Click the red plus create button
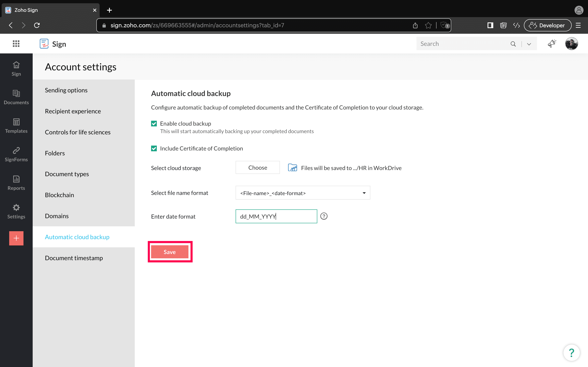Viewport: 588px width, 367px height. click(16, 238)
